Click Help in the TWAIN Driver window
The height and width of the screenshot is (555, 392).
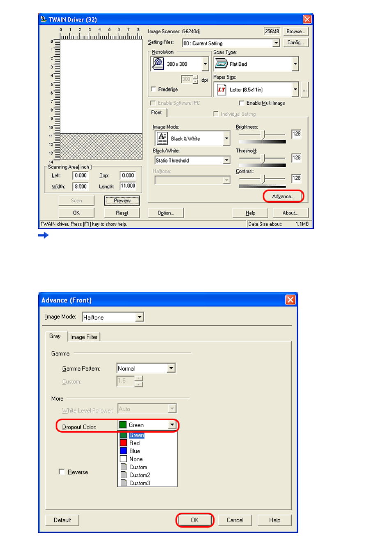click(250, 213)
